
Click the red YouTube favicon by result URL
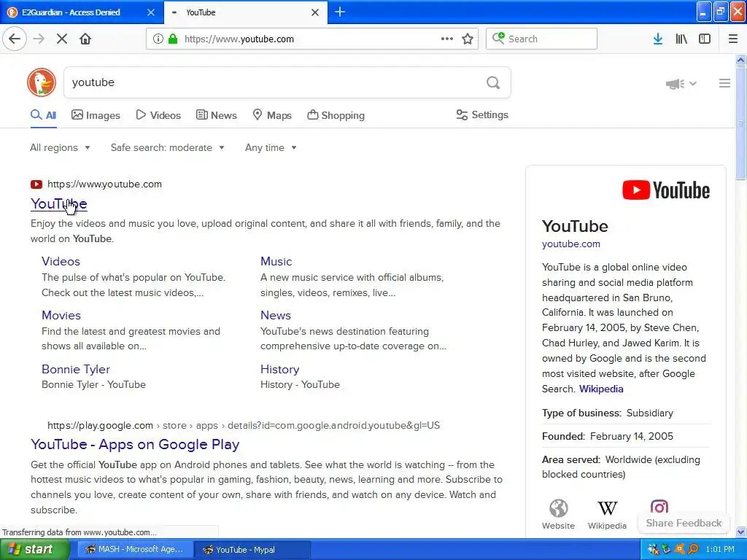36,184
